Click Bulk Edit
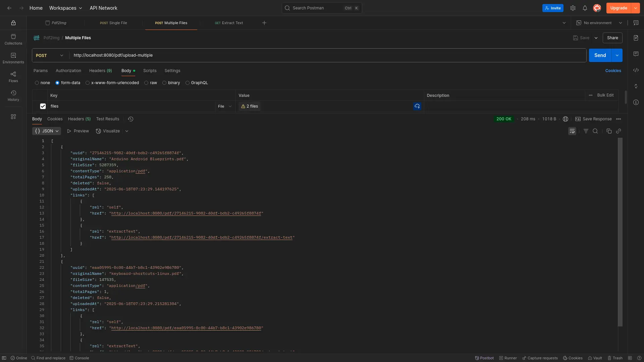This screenshot has height=362, width=644. point(605,95)
